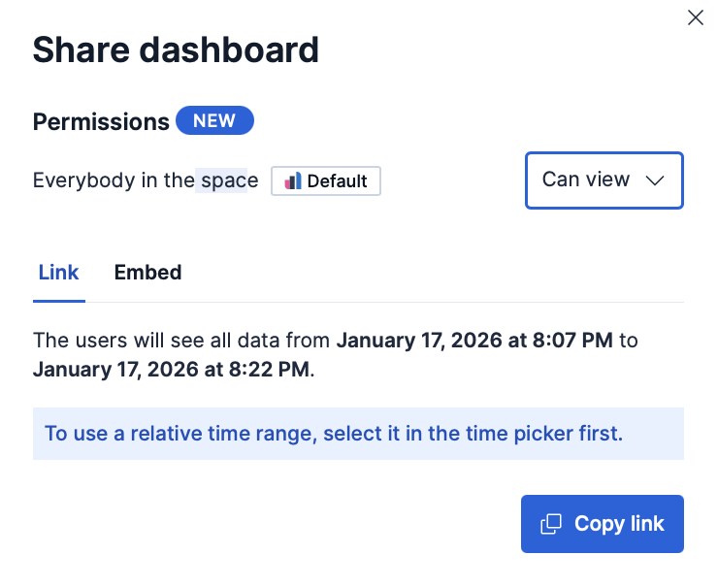Click the blue NEW badge
Viewport: 718px width, 588px height.
coord(214,121)
